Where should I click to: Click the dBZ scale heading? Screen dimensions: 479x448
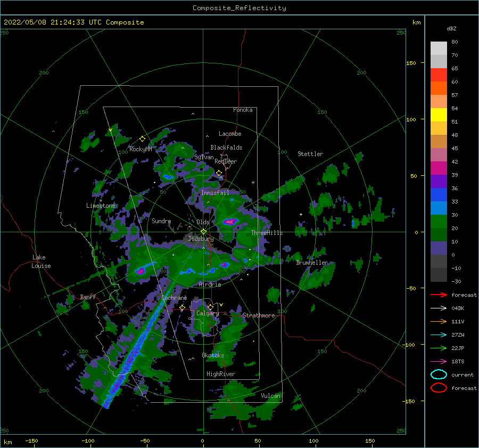(451, 28)
